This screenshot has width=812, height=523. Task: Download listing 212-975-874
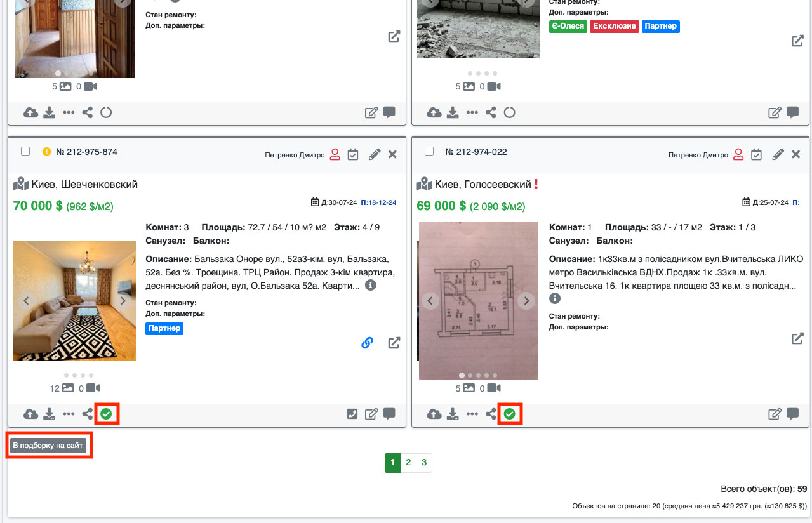click(50, 414)
